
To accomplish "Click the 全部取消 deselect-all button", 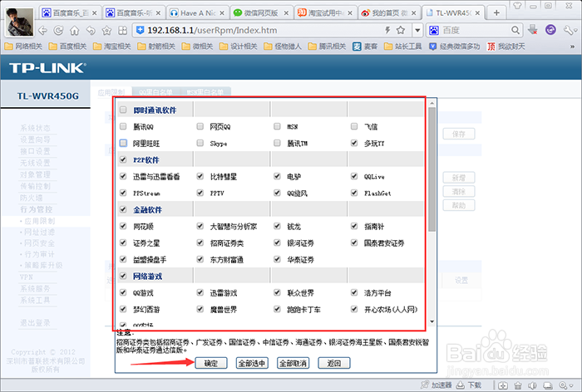I will [293, 363].
